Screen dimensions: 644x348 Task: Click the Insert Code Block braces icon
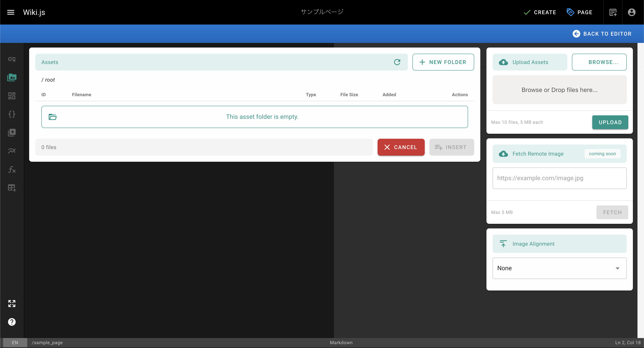tap(12, 114)
